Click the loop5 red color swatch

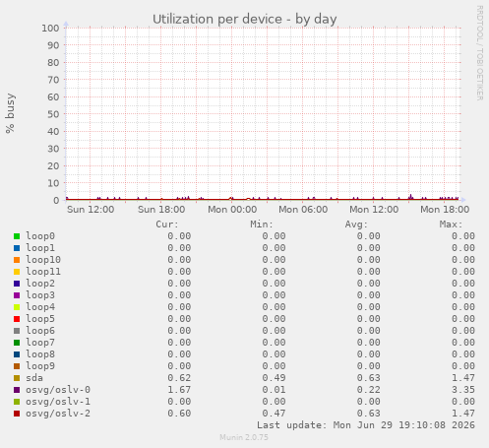[17, 319]
